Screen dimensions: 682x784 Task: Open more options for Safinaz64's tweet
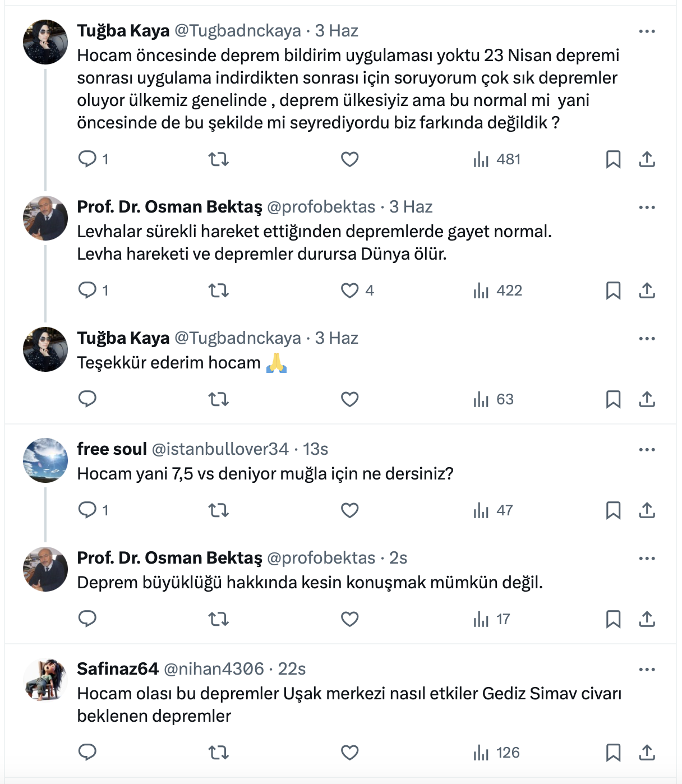[x=647, y=670]
